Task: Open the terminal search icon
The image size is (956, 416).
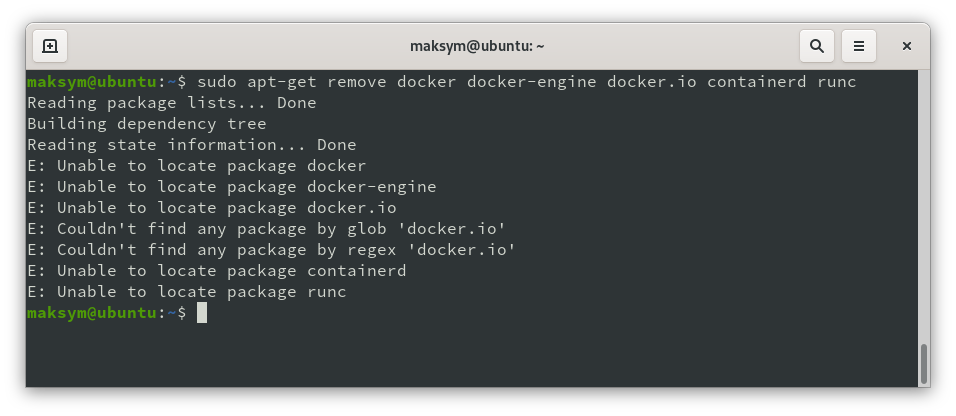Action: point(817,46)
